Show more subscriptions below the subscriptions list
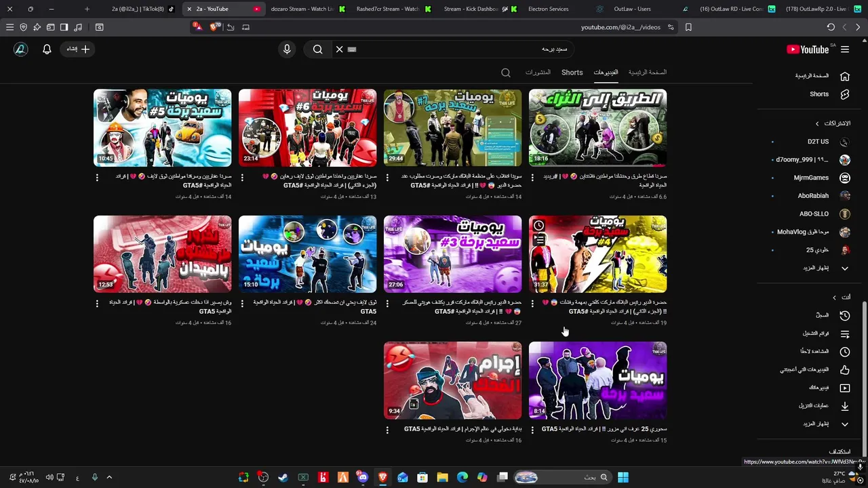Screen dimensions: 868x488 click(825, 268)
